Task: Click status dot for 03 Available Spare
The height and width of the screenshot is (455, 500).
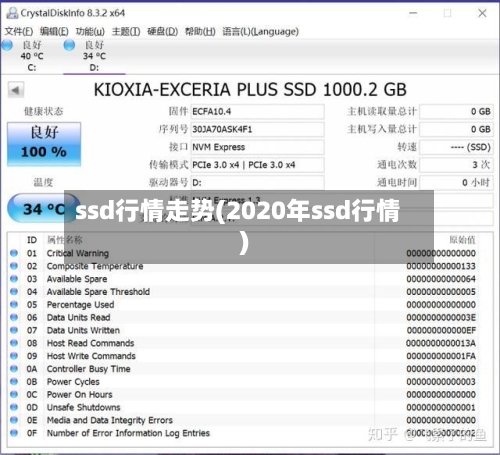Action: pos(14,279)
